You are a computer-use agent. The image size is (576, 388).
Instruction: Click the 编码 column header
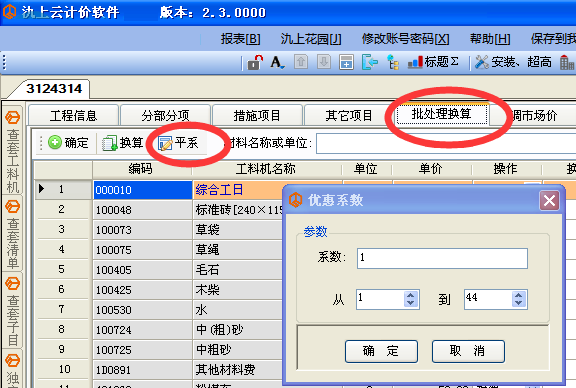pos(142,169)
